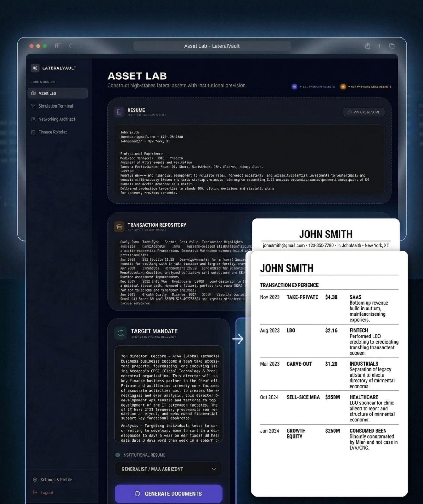Click the GROWTH EQUITY transaction label
This screenshot has height=504, width=423.
[x=296, y=434]
